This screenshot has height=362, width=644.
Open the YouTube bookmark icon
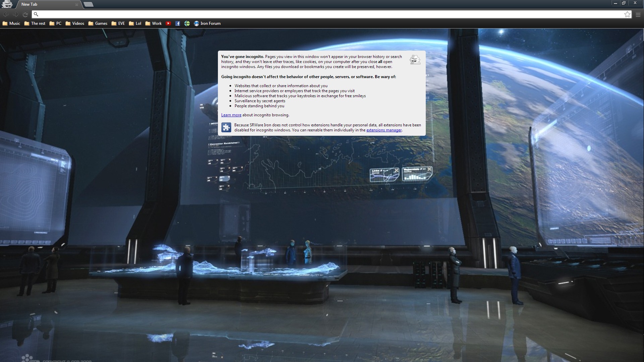point(168,23)
